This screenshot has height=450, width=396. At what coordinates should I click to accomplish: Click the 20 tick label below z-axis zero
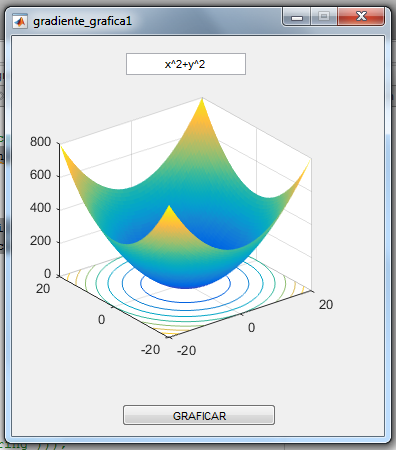click(x=43, y=289)
